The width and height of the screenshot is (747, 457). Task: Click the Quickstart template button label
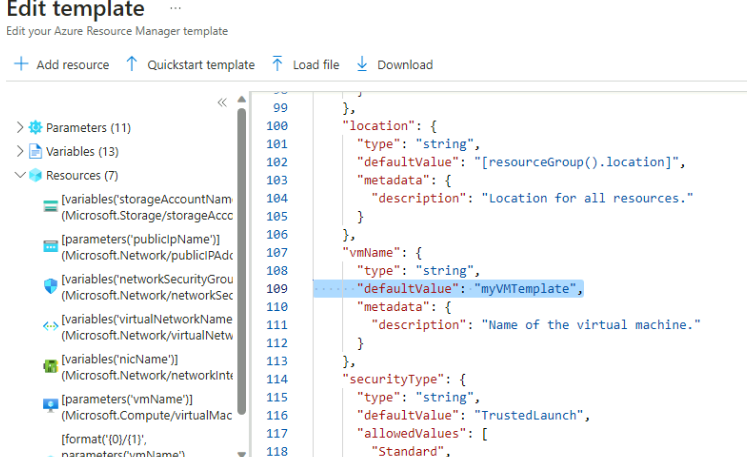pyautogui.click(x=200, y=65)
